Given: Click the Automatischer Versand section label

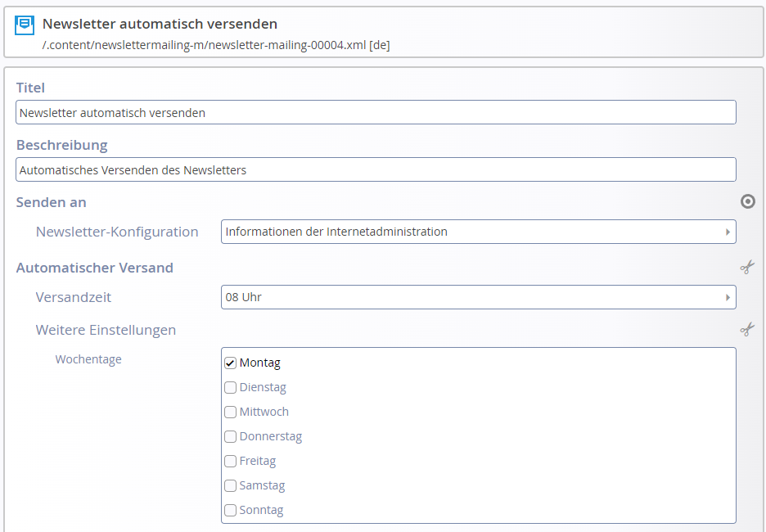Looking at the screenshot, I should click(x=95, y=268).
